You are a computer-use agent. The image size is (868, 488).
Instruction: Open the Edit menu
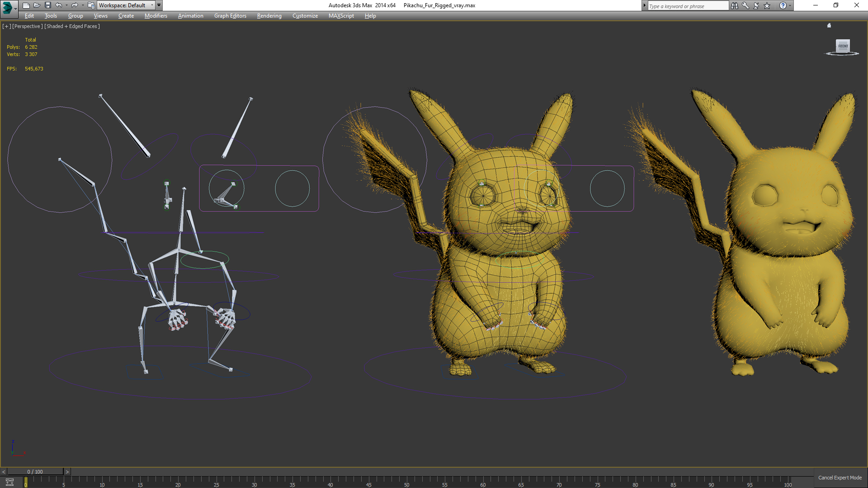click(29, 16)
